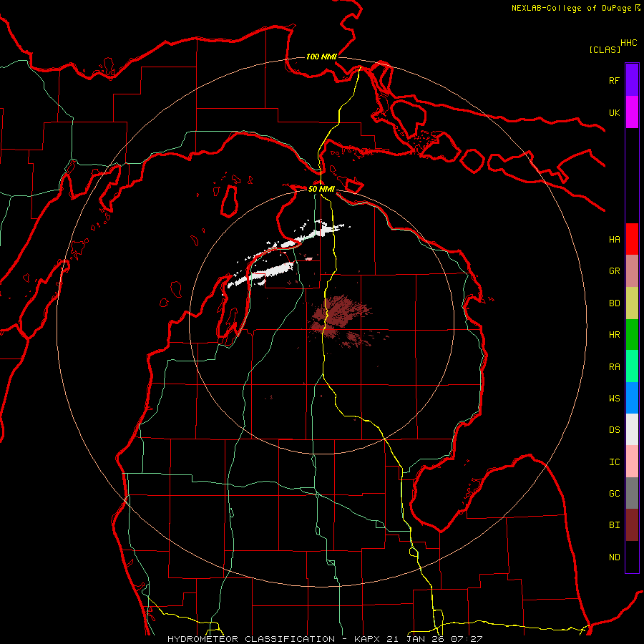Click the "NEXLAB-College of DuPage" text

pos(571,8)
